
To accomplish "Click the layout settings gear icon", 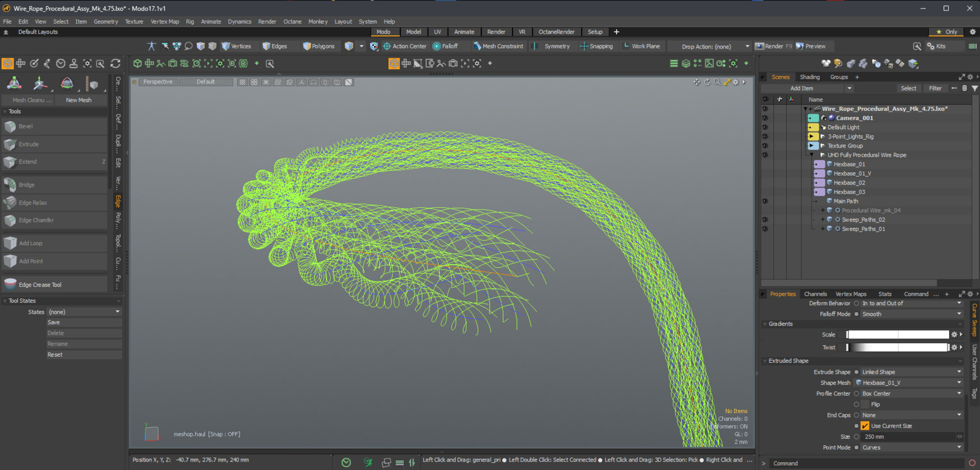I will point(972,32).
